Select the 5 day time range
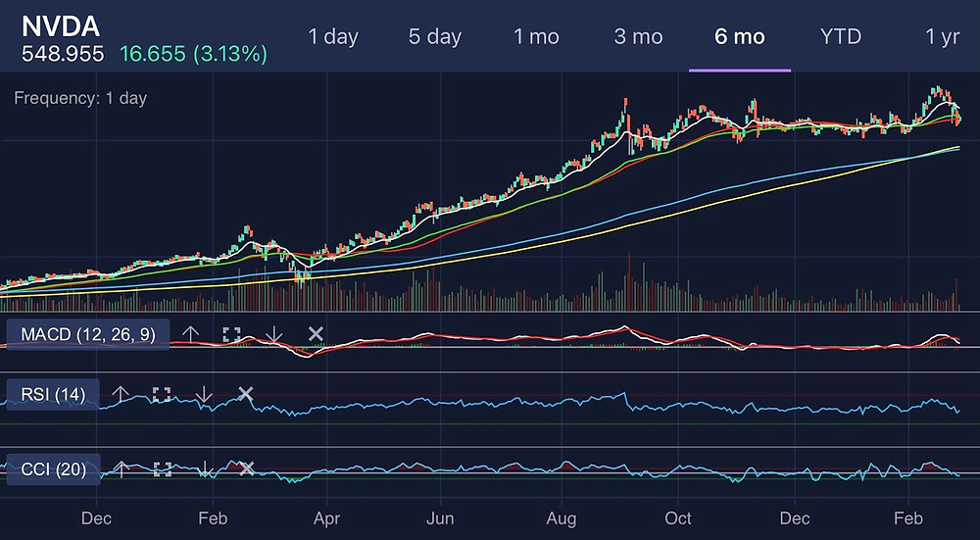The width and height of the screenshot is (980, 540). pyautogui.click(x=435, y=36)
